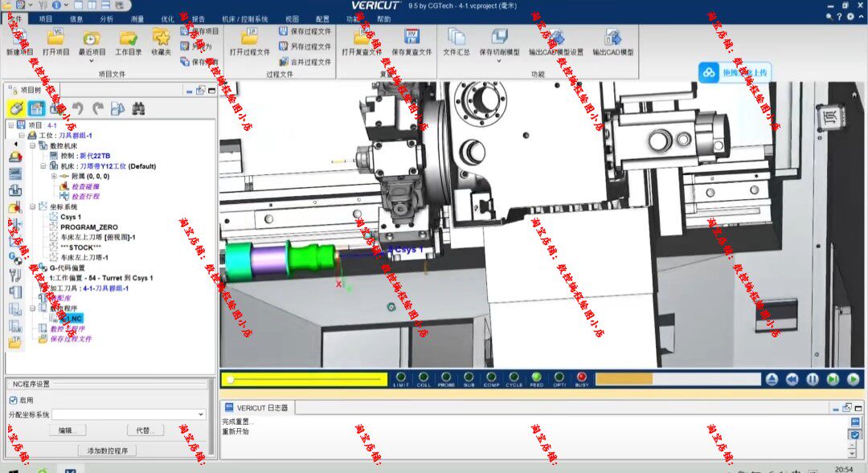Click the 保存复查文件 icon
868x473 pixels.
click(411, 38)
